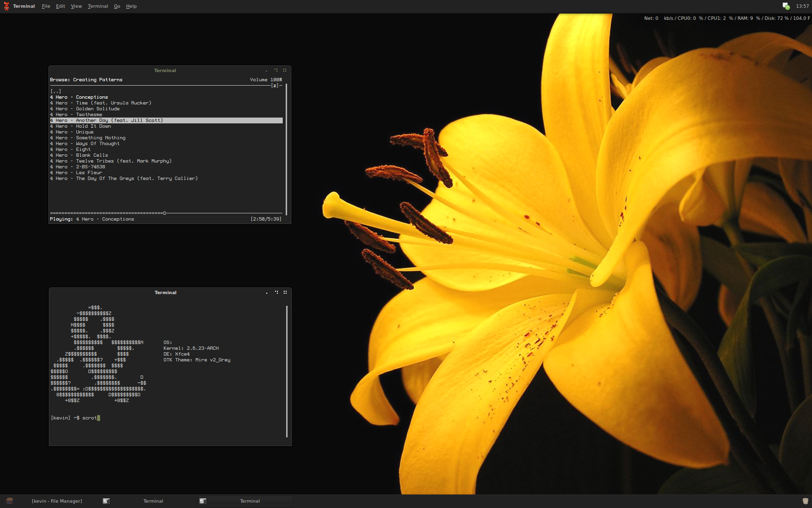Click the first Terminal icon in the taskbar
Image resolution: width=812 pixels, height=508 pixels.
[x=106, y=501]
